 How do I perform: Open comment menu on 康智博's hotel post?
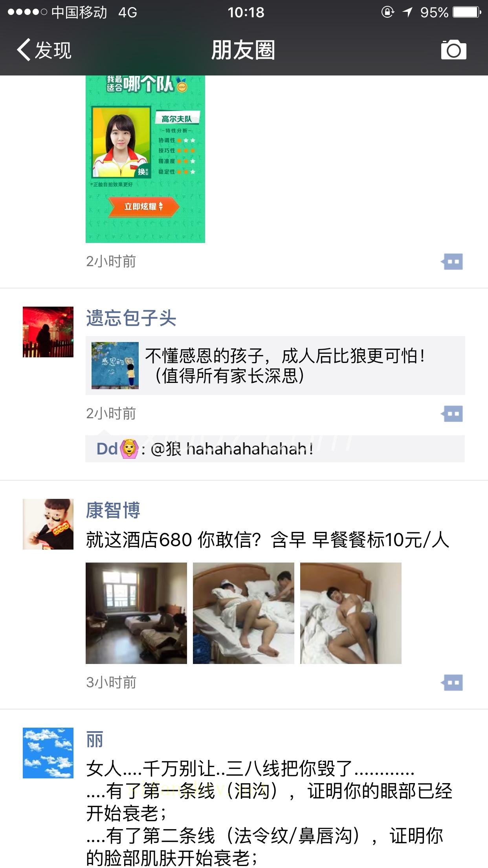coord(452,683)
